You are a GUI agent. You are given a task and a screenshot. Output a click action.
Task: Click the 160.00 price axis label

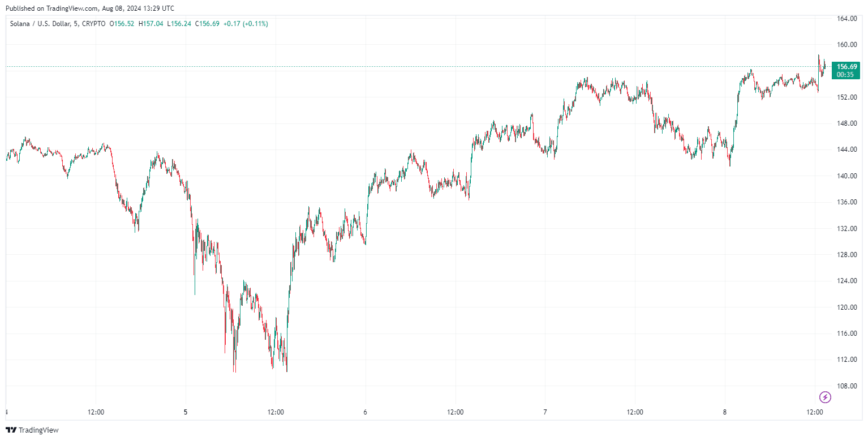(x=846, y=45)
